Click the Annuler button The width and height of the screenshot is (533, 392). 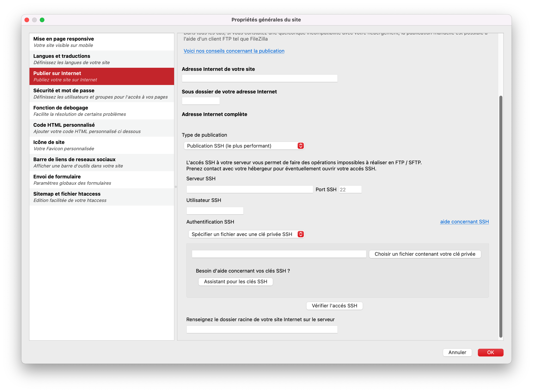click(457, 352)
